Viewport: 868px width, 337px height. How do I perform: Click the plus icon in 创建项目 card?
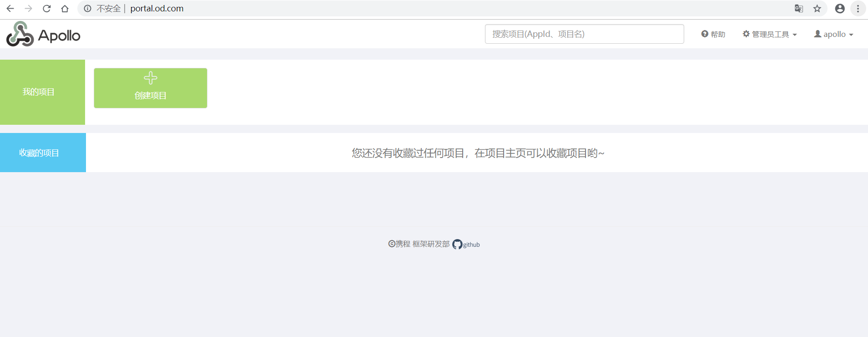coord(151,78)
